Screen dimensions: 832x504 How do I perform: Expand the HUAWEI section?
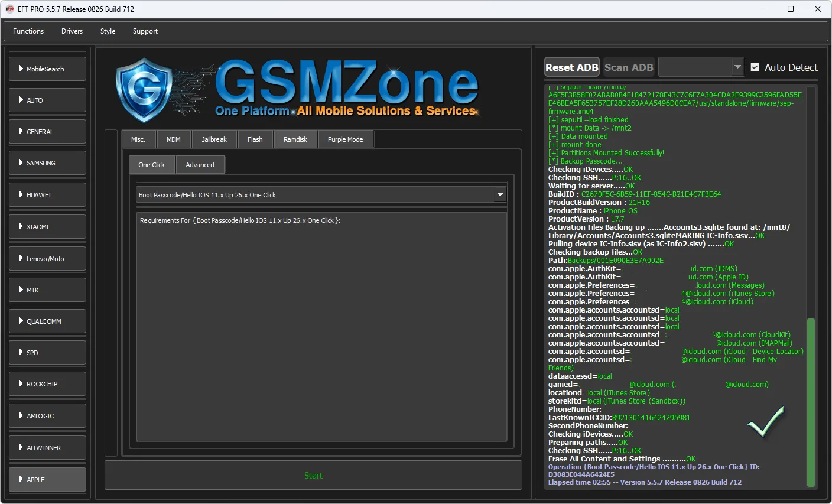tap(48, 195)
